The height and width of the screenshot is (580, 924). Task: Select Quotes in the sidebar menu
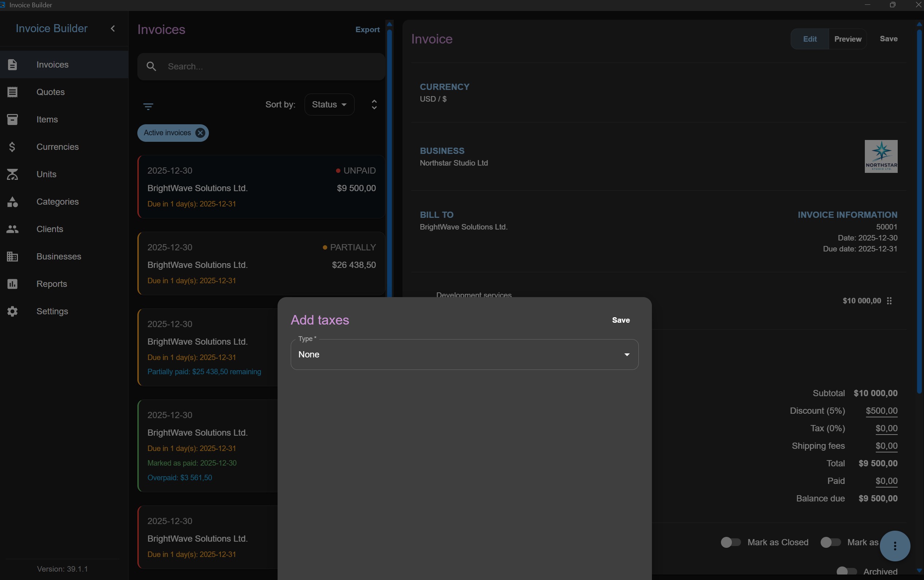[64, 92]
